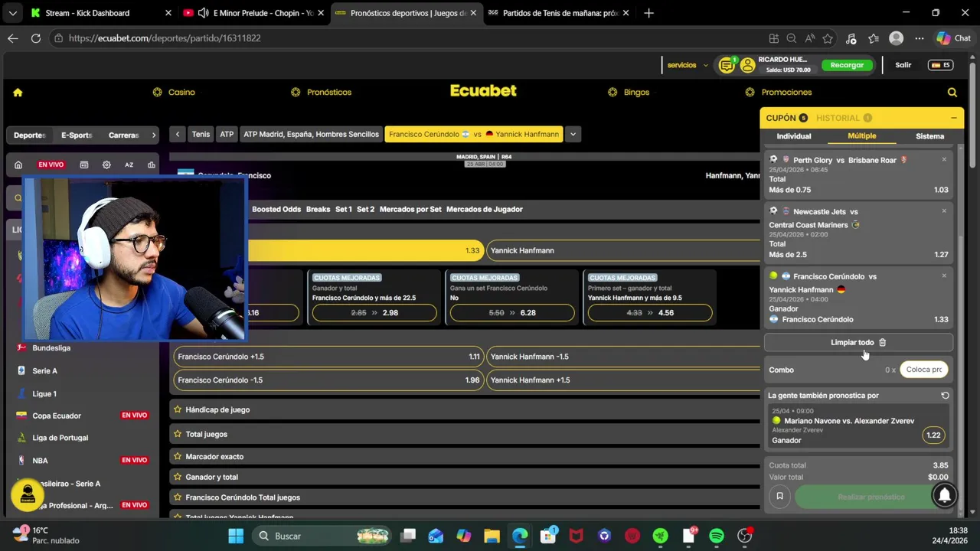Image resolution: width=980 pixels, height=551 pixels.
Task: Select boosted odds 2.98 for Cerúndolo over 22.5
Action: [x=374, y=312]
